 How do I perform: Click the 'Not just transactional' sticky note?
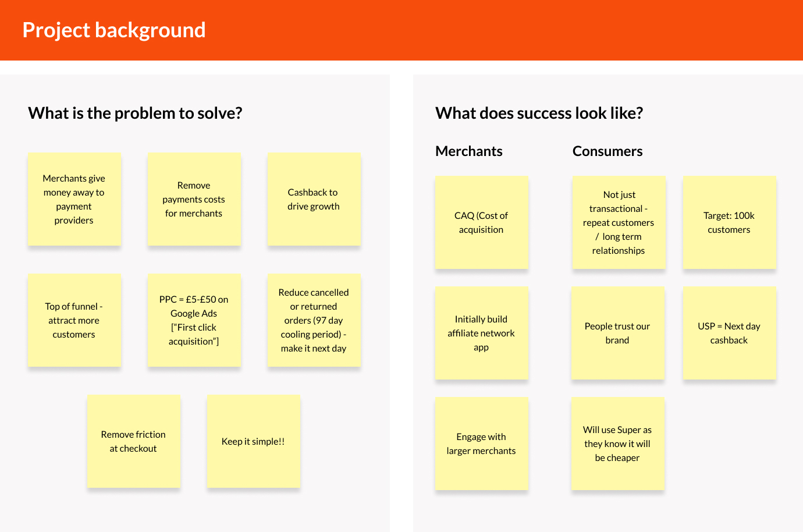pos(619,222)
